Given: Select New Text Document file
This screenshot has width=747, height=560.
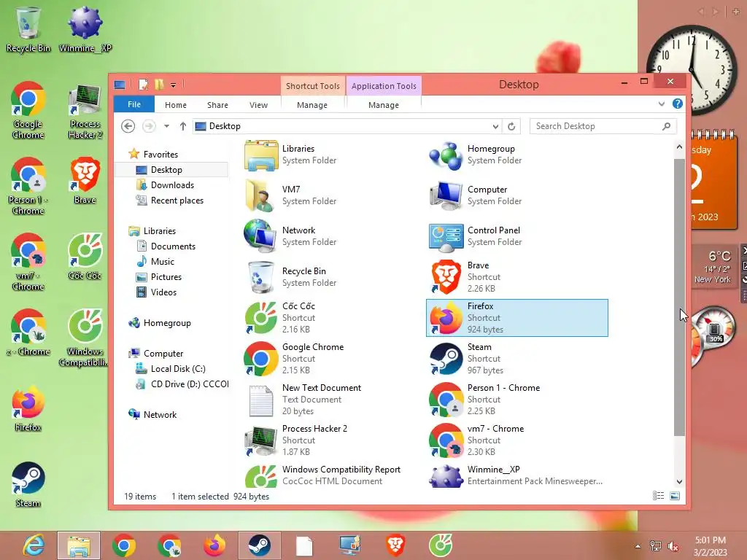Looking at the screenshot, I should pos(332,400).
